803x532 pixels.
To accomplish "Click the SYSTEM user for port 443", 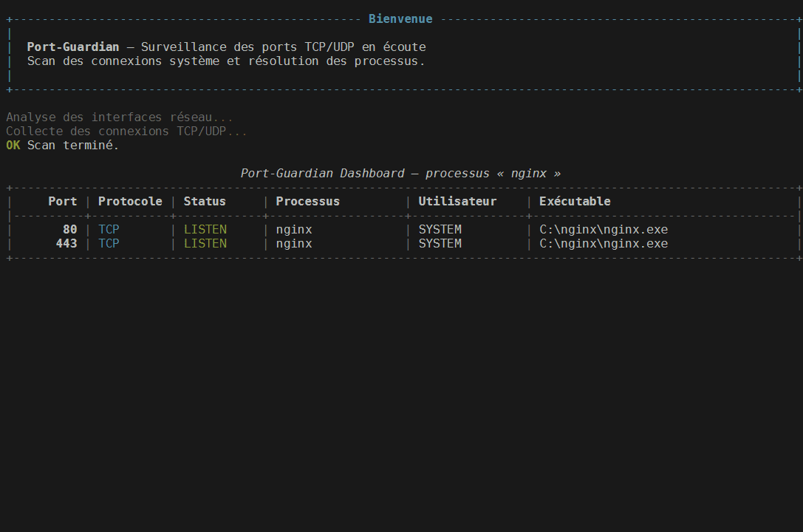I will point(440,243).
